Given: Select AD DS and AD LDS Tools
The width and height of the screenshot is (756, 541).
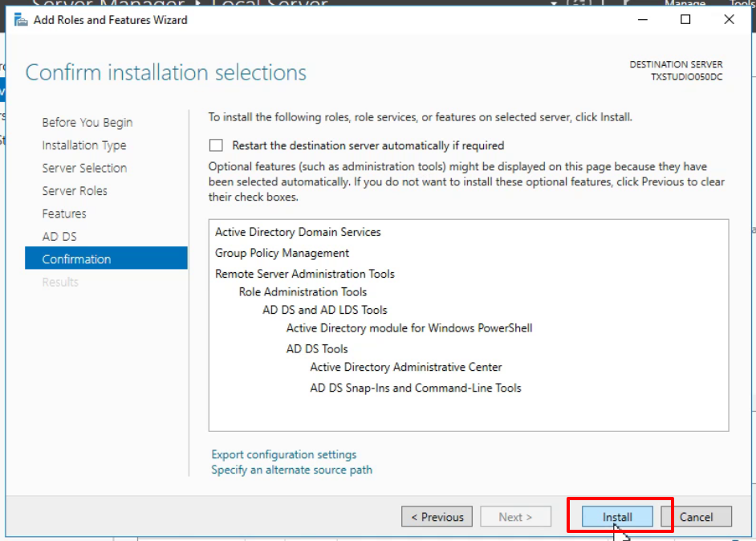Looking at the screenshot, I should 325,310.
